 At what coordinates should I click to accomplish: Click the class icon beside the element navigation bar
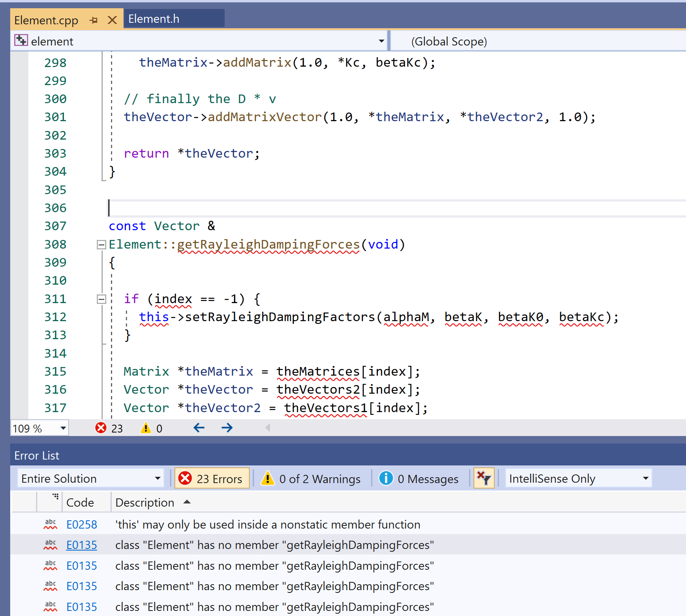tap(21, 40)
